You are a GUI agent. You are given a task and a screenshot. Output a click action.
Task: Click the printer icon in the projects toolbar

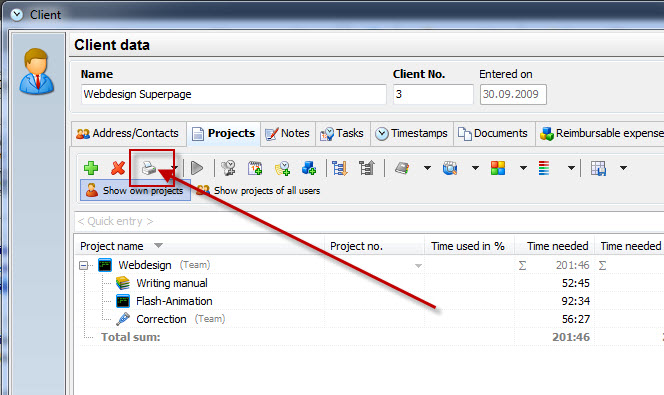click(x=149, y=168)
